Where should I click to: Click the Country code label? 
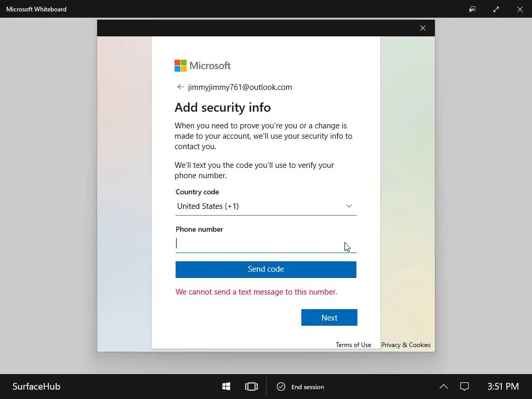pos(197,192)
